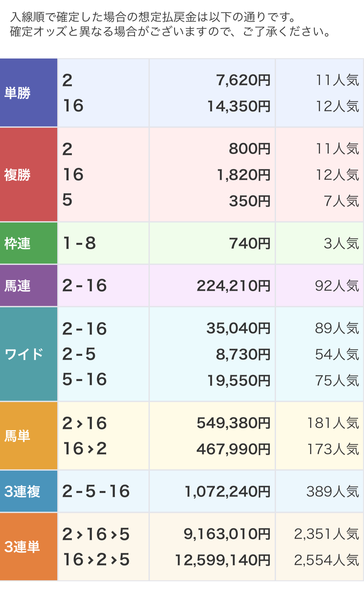Screen dimensions: 364x592
Task: Click the 馬単 yellow header cell
Action: tap(28, 436)
